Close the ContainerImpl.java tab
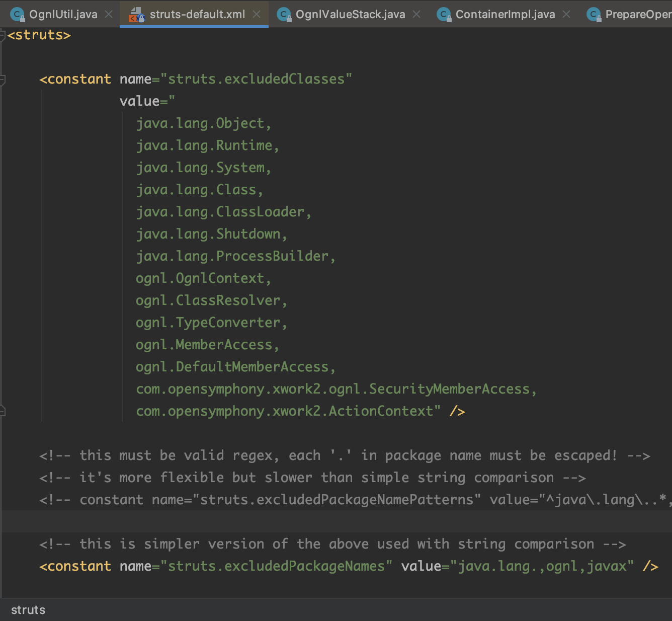This screenshot has width=672, height=621. point(566,14)
